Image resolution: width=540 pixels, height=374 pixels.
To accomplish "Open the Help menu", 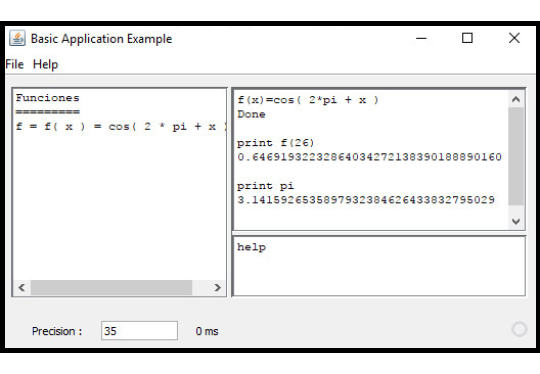I will pos(45,64).
